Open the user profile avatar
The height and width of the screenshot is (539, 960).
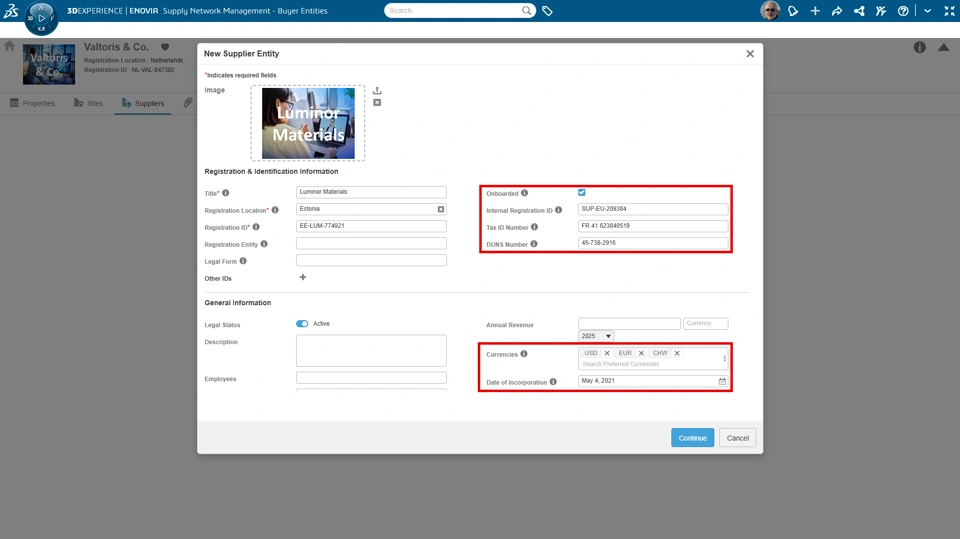(x=770, y=10)
